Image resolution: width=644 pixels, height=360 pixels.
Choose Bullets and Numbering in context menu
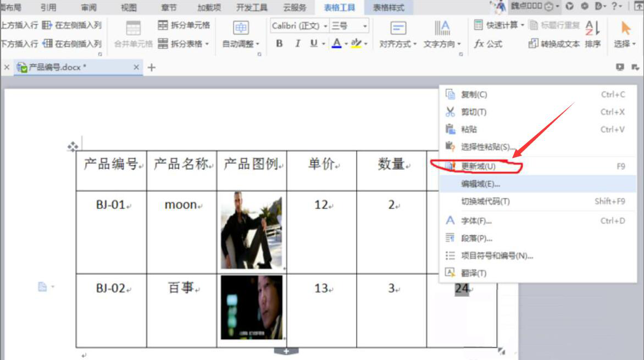click(537, 256)
